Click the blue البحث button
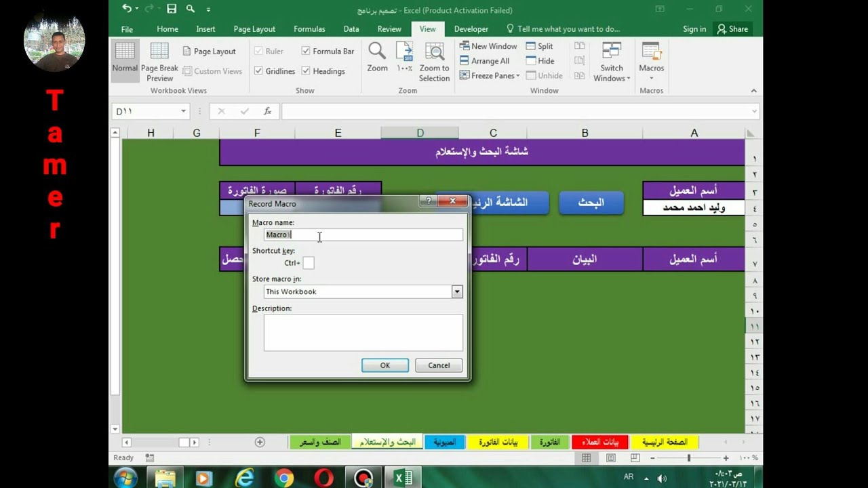868x488 pixels. click(x=591, y=203)
